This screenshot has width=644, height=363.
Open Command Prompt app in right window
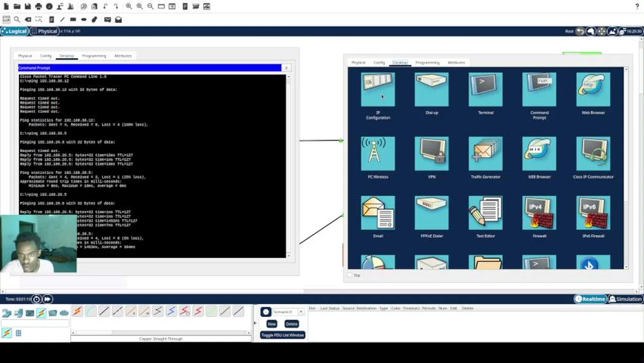539,90
